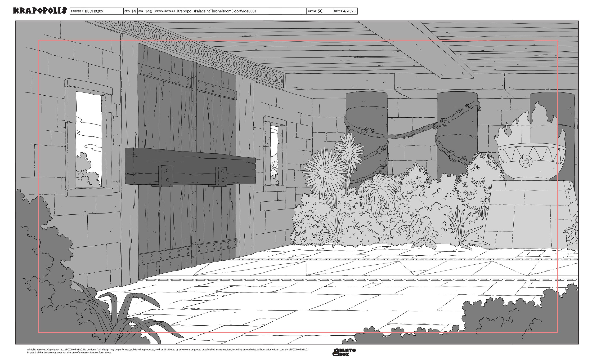Click the ARTIST: SC cell
The image size is (592, 364).
[319, 11]
